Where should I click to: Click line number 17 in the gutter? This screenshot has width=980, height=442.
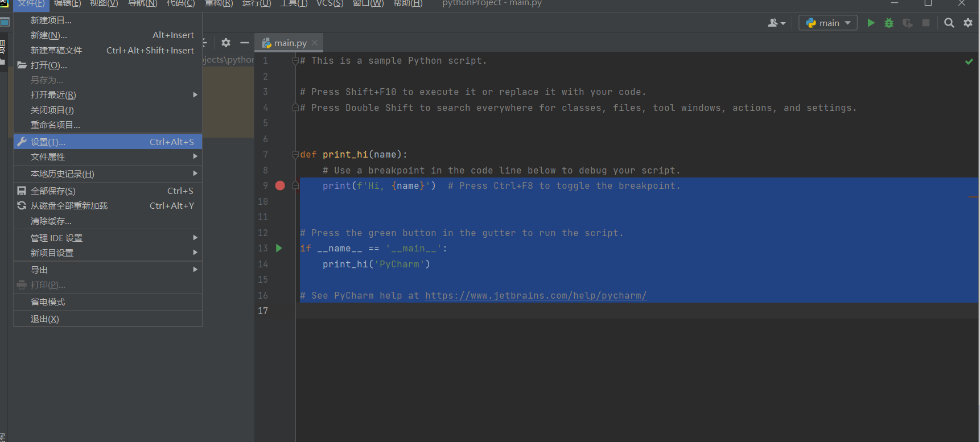click(263, 311)
